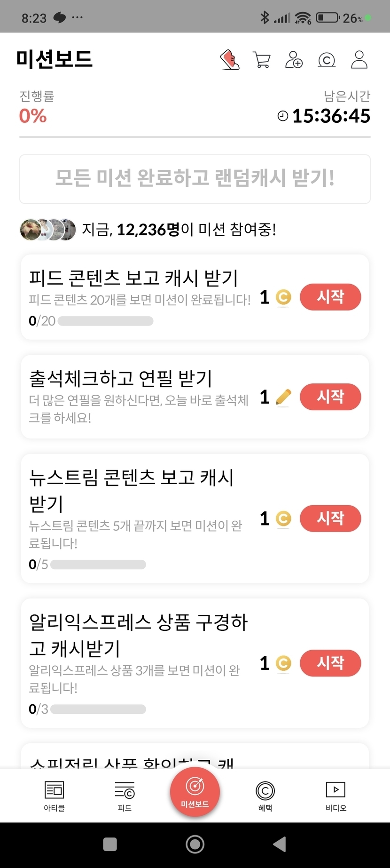The width and height of the screenshot is (390, 868).
Task: Start the 뉴스트림 콘텐츠 mission
Action: pos(330,518)
